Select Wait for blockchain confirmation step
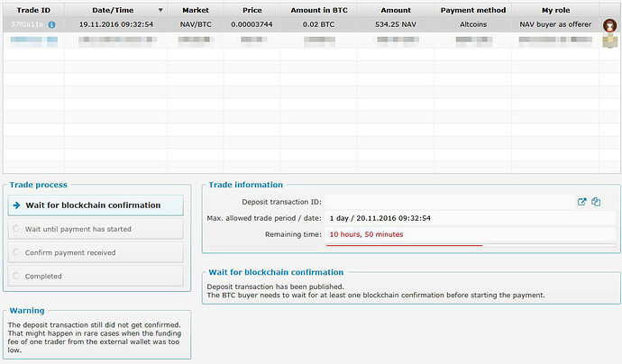This screenshot has width=622, height=364. click(96, 205)
